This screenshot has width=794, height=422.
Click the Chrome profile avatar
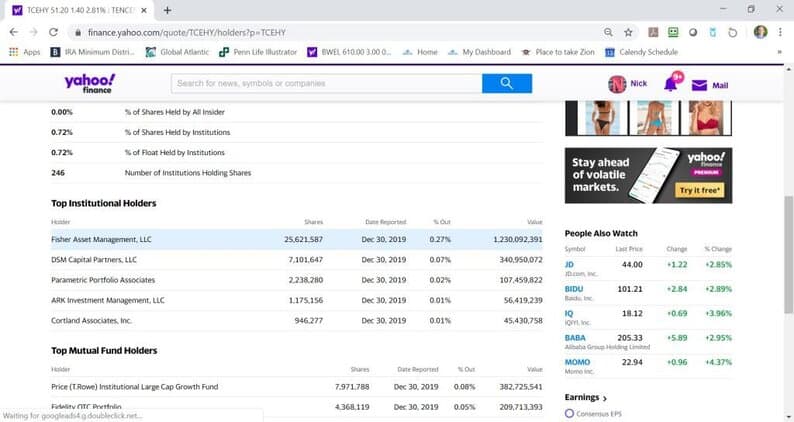point(760,32)
